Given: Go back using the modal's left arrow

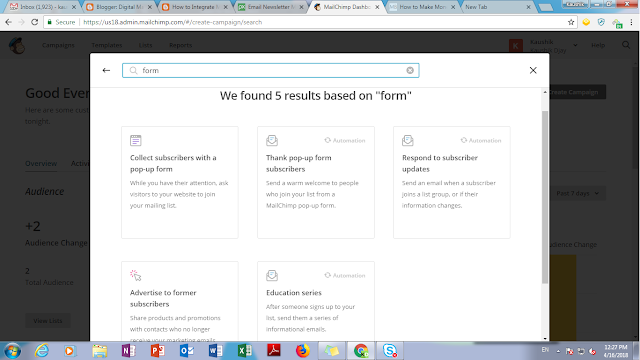Looking at the screenshot, I should click(106, 70).
